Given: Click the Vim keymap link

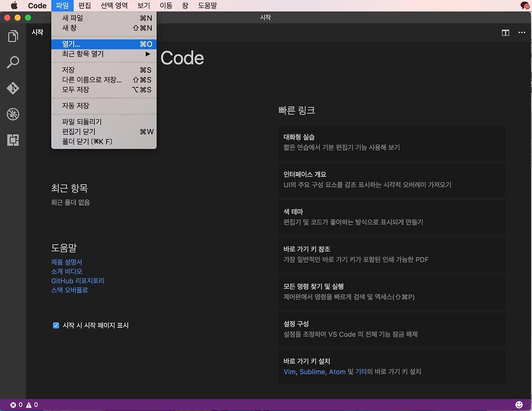Looking at the screenshot, I should tap(289, 371).
